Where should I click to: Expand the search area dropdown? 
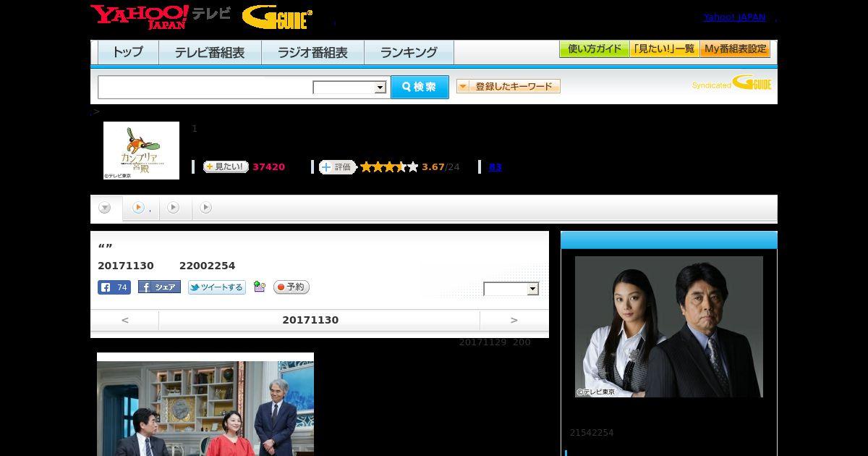pos(349,88)
